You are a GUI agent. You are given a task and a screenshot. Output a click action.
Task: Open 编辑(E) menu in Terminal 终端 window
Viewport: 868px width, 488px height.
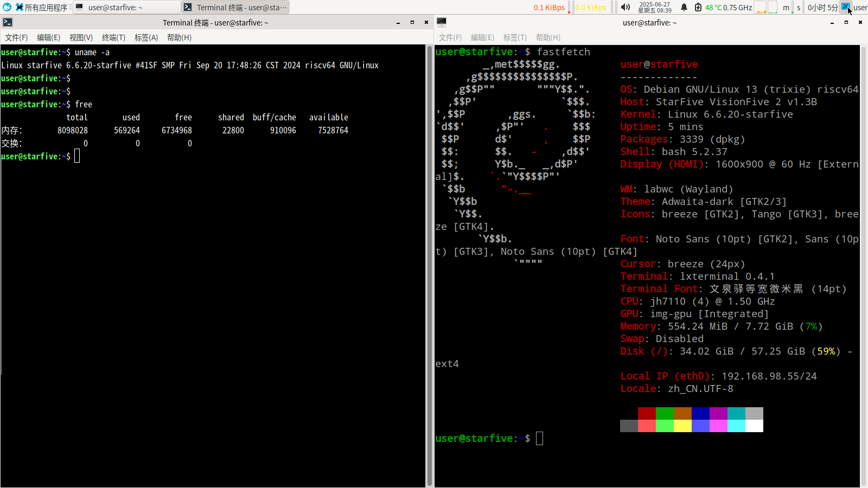(x=48, y=37)
